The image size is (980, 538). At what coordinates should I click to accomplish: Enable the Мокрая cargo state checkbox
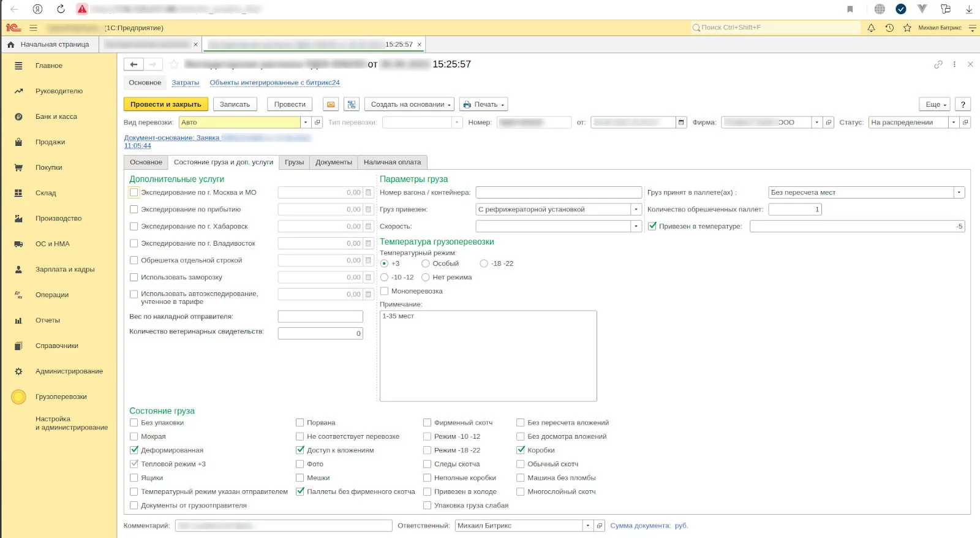coord(134,436)
